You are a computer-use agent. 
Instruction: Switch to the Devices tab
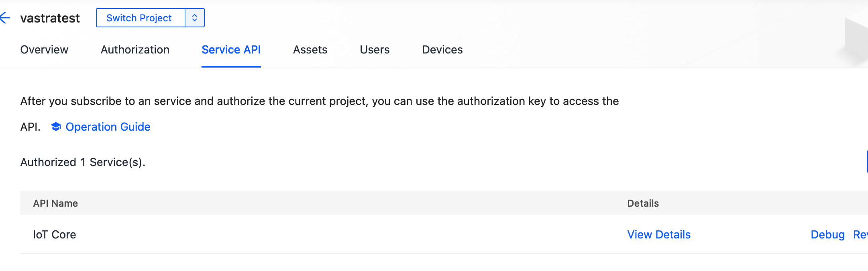(x=442, y=50)
